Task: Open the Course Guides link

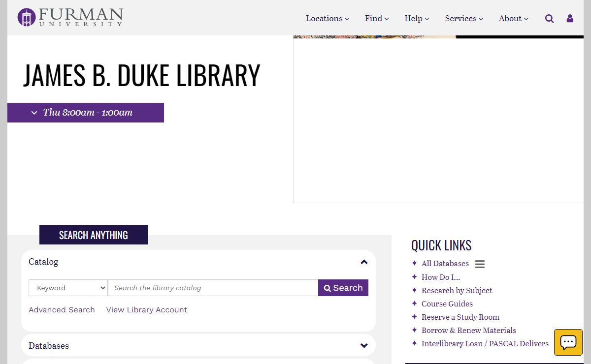Action: click(447, 303)
